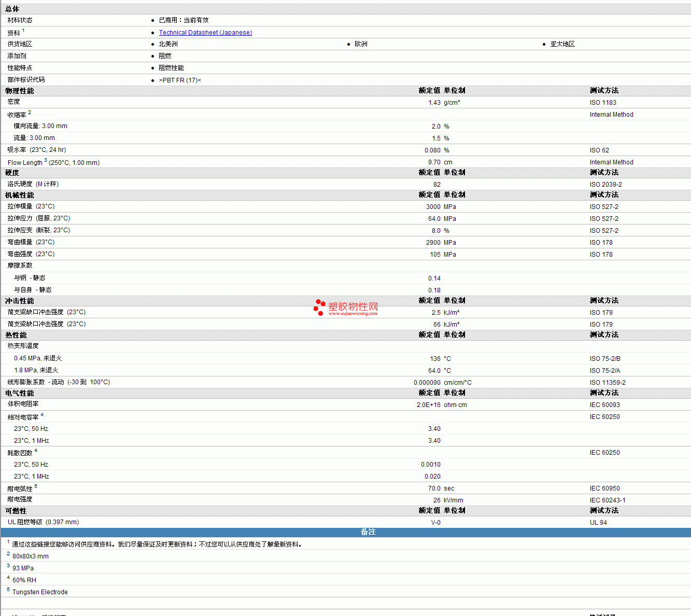This screenshot has height=616, width=691.
Task: Click footnote 3 next to Flow Length
Action: (x=46, y=160)
